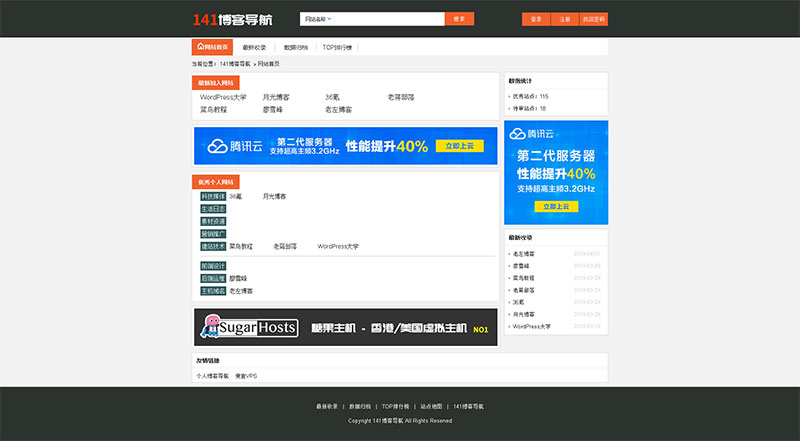Open the WordPress大学 link under 最新加入网站

coord(223,97)
